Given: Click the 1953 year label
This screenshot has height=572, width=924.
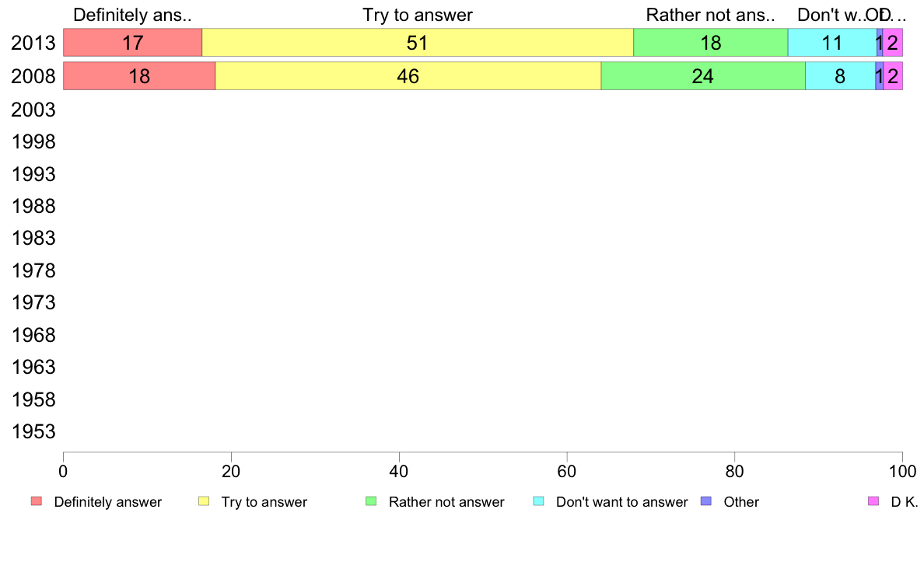Looking at the screenshot, I should coord(33,431).
